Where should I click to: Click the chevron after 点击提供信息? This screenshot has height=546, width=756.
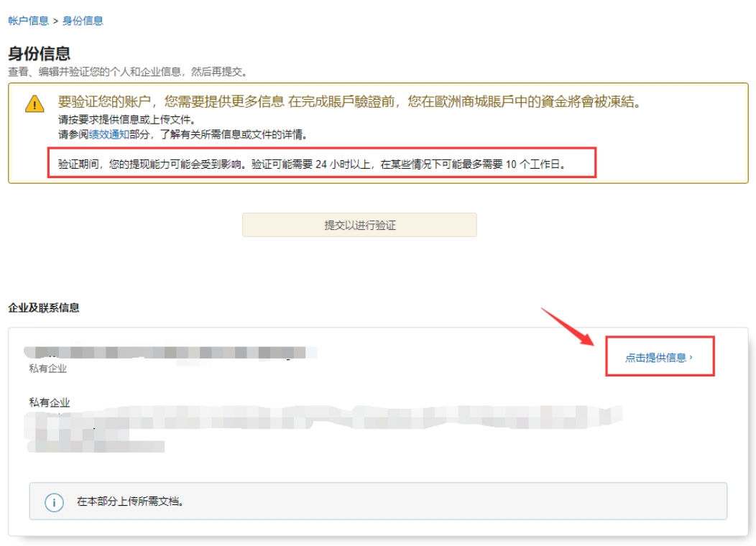click(x=691, y=357)
